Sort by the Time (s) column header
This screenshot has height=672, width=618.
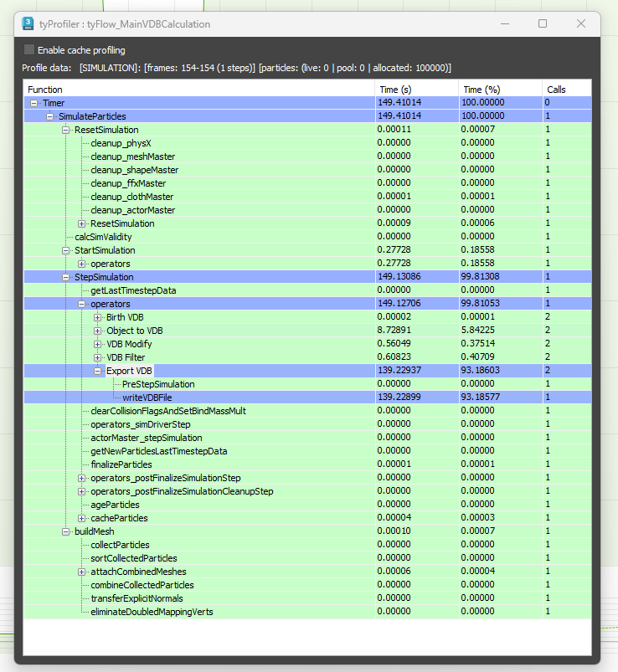415,89
